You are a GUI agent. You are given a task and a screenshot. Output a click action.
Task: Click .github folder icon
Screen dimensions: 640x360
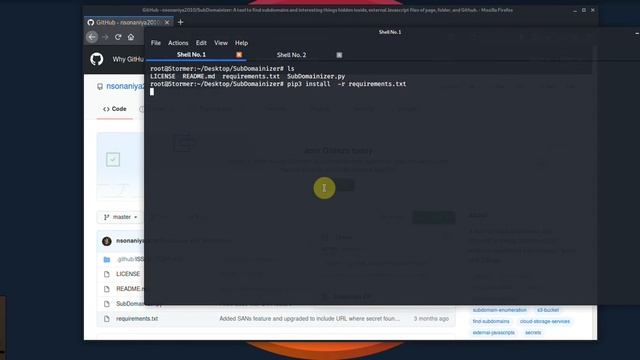107,260
